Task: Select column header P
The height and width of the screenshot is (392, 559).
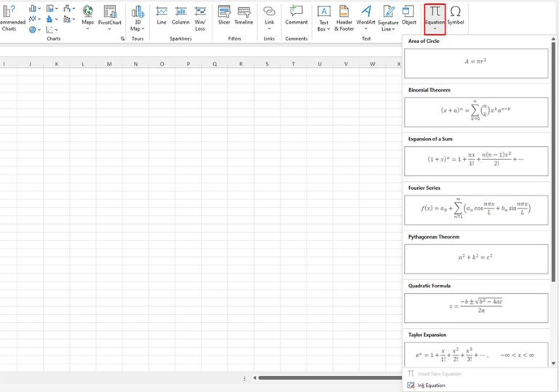Action: [189, 64]
